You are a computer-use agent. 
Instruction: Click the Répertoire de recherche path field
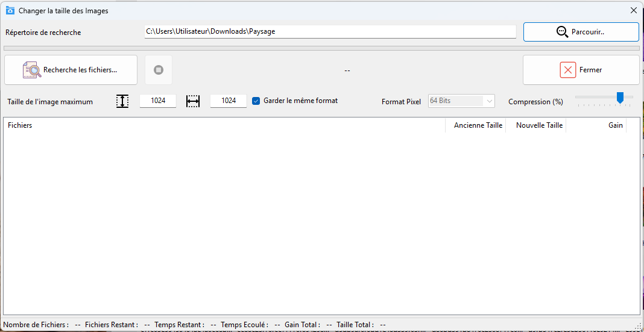tap(330, 31)
